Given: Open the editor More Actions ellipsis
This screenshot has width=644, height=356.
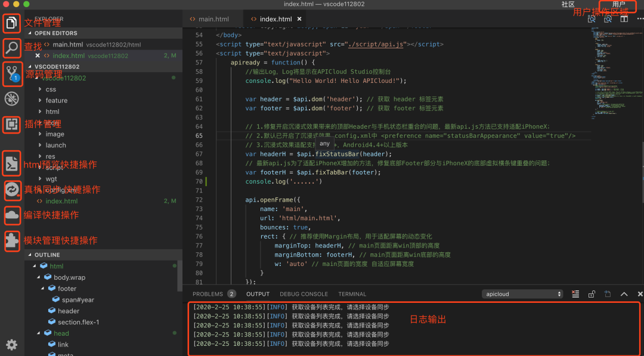Looking at the screenshot, I should [640, 19].
